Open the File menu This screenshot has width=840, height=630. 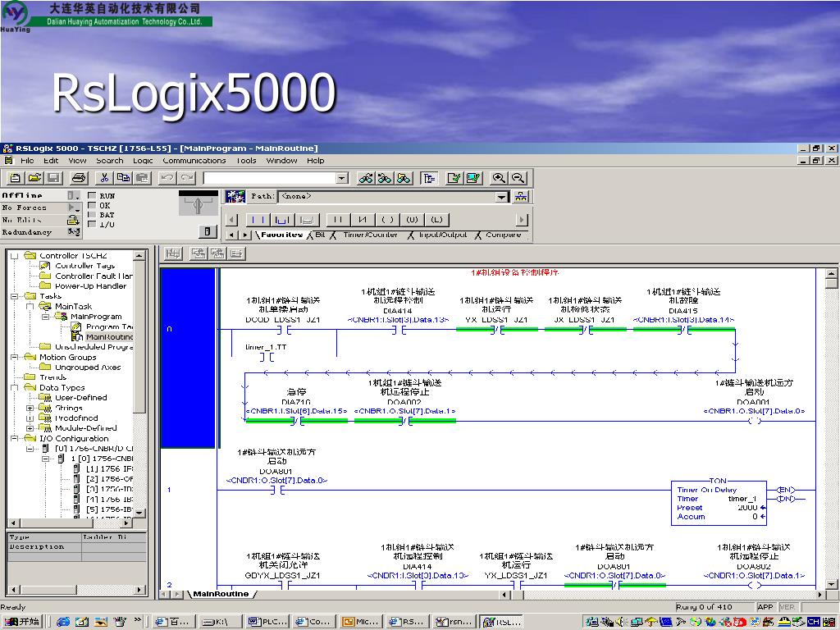[27, 161]
